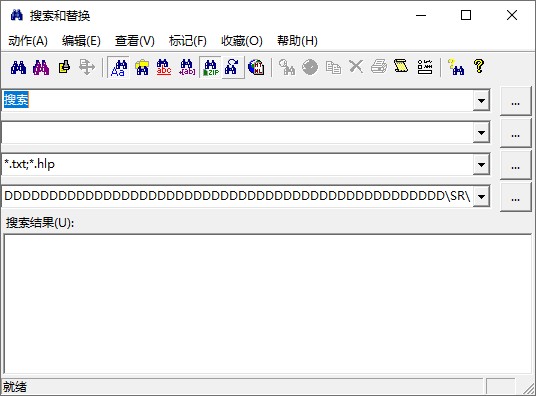Click into the DDDD...\SR\ path field
The image size is (536, 396).
(238, 197)
